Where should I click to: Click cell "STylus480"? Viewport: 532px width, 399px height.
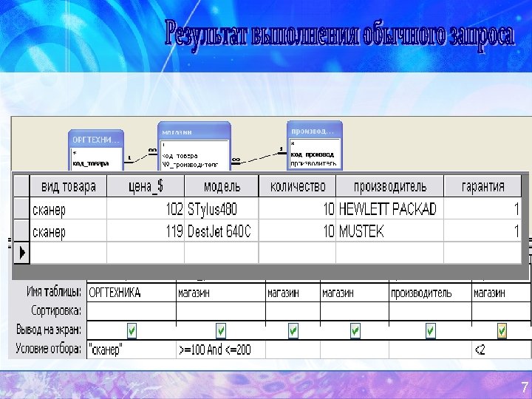pyautogui.click(x=222, y=208)
